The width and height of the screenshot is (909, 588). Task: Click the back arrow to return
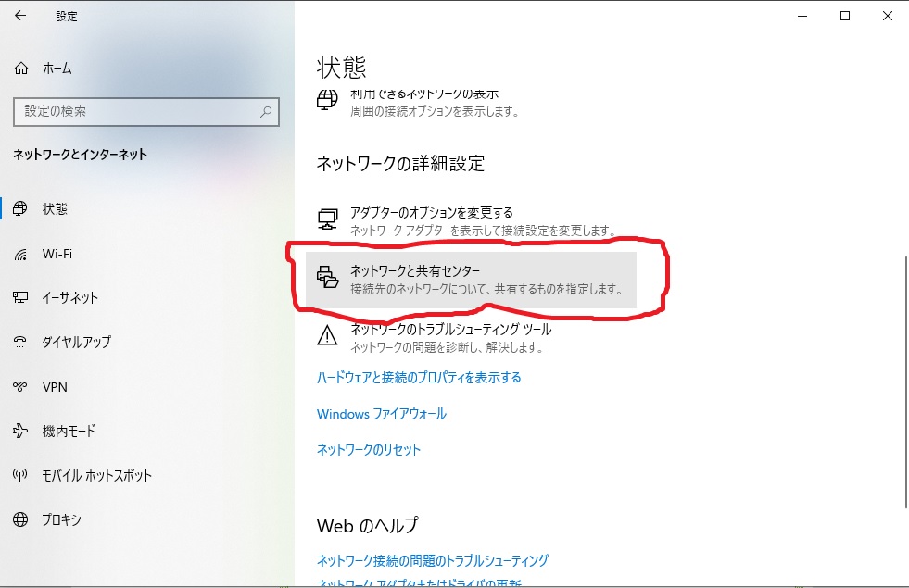[x=19, y=15]
